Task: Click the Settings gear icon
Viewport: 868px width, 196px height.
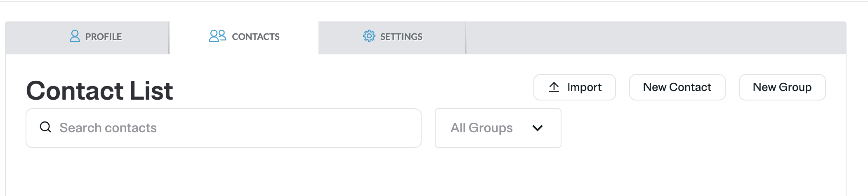Action: pyautogui.click(x=369, y=36)
